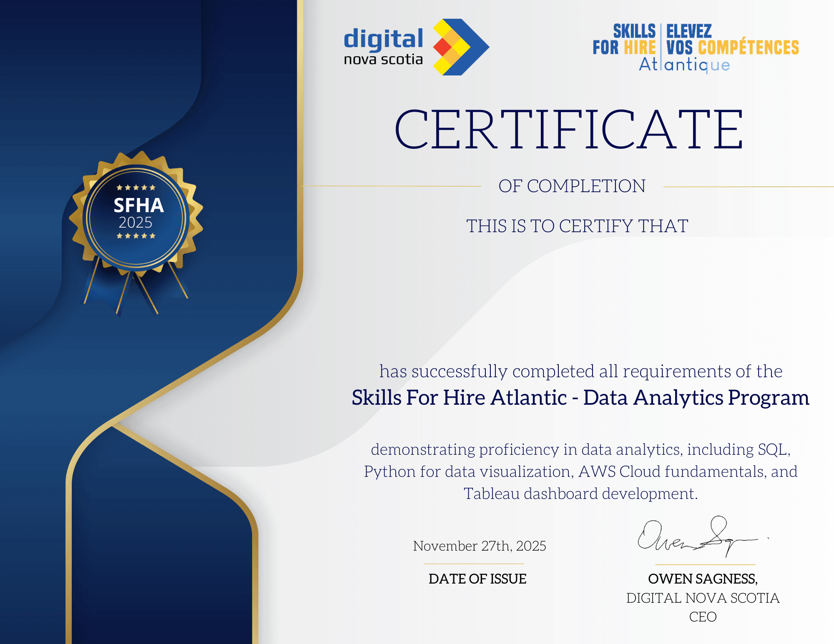Click the date 'November 27th, 2025'
This screenshot has height=644, width=834.
480,546
